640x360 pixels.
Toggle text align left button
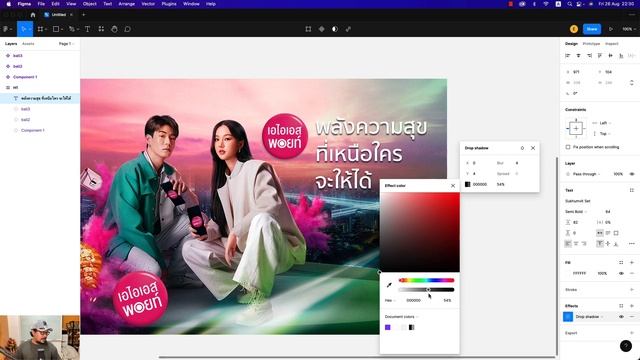pos(568,244)
